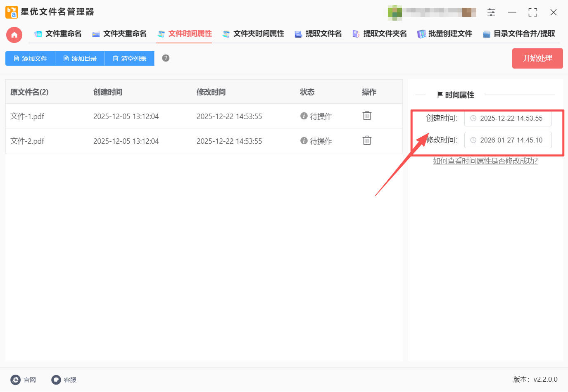The image size is (568, 392).
Task: Click the chat bubble icon beside 客服
Action: [x=56, y=380]
